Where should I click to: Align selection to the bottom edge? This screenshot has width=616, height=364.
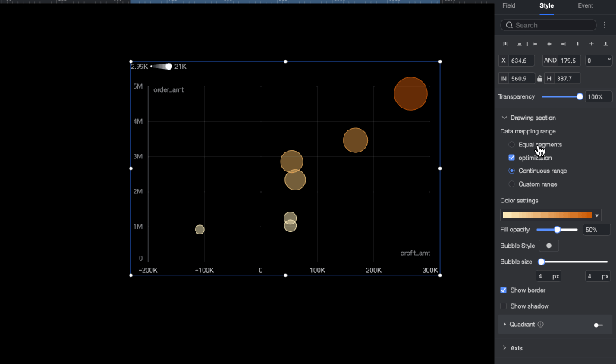606,44
